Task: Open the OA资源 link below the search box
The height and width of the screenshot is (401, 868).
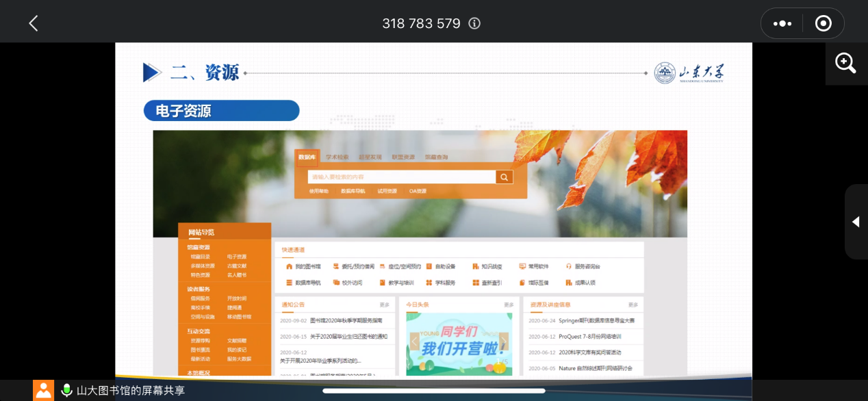Action: (x=418, y=191)
